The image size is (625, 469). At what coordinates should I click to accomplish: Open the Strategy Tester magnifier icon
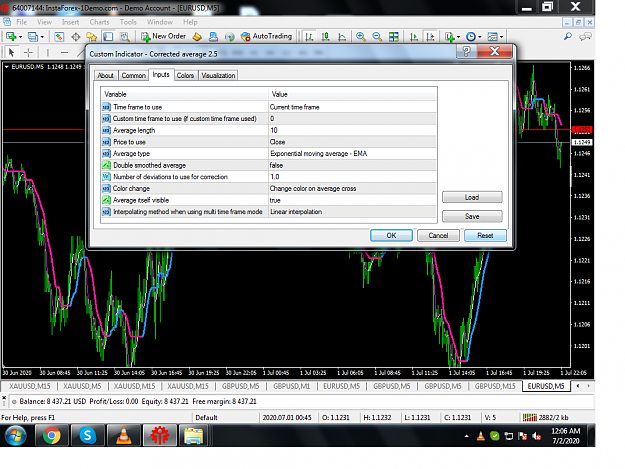tap(125, 37)
